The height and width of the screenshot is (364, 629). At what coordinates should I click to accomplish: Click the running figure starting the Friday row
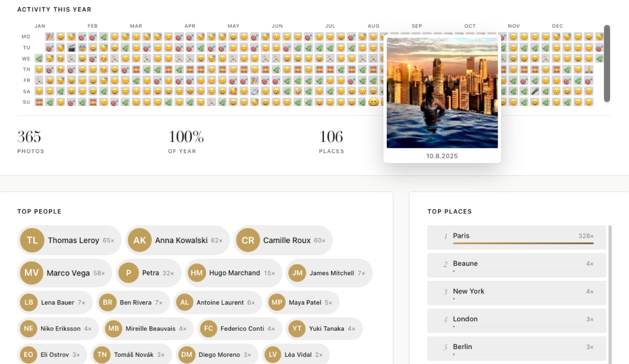click(x=39, y=80)
